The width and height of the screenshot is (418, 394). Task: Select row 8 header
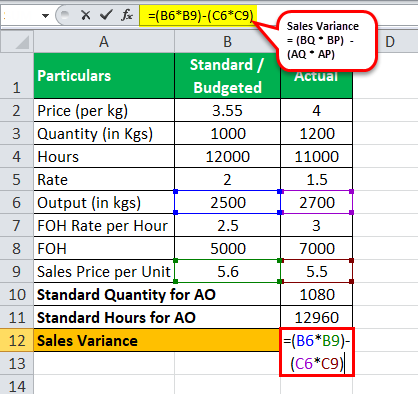pyautogui.click(x=17, y=248)
